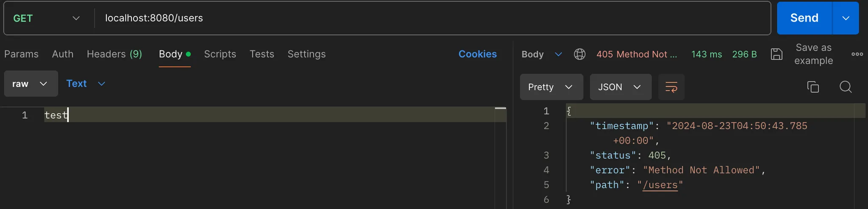
Task: Switch to the Scripts tab
Action: [x=220, y=54]
